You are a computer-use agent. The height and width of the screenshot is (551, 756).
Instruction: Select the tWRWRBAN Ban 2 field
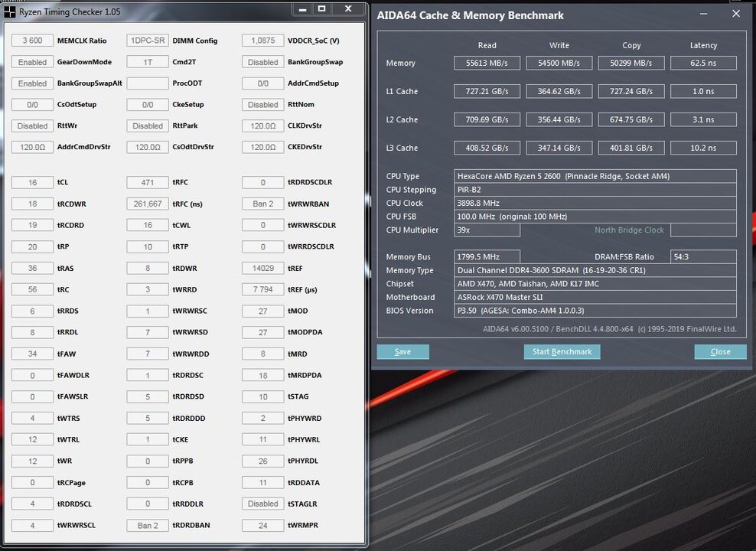[262, 204]
